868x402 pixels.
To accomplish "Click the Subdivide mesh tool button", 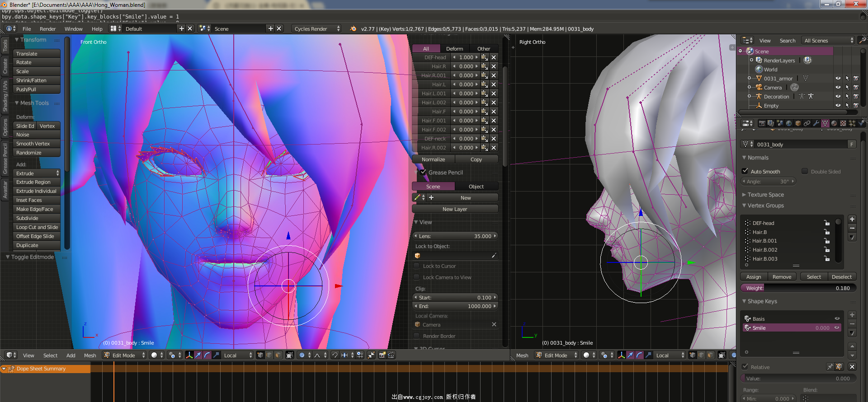I will (37, 218).
